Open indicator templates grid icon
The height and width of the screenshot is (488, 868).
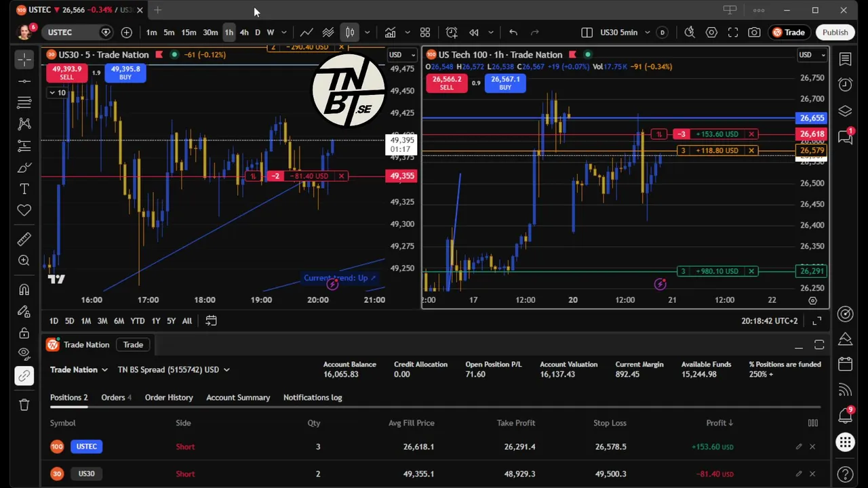coord(425,33)
